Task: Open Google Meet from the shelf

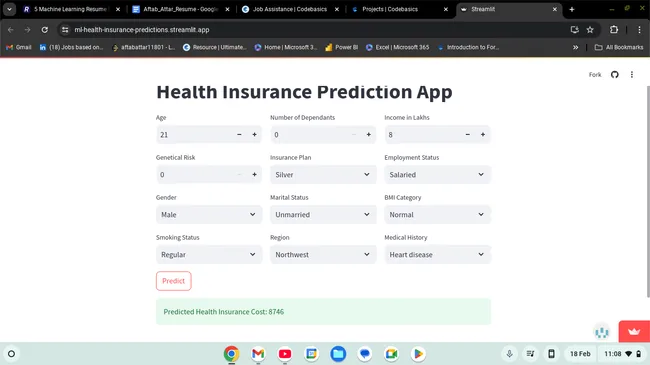Action: tap(392, 354)
